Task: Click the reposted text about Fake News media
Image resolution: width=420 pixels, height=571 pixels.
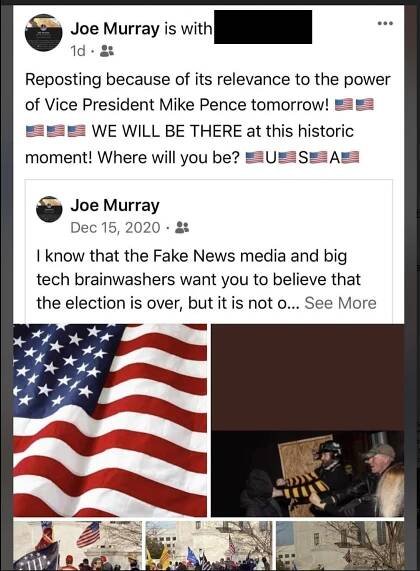Action: (206, 279)
